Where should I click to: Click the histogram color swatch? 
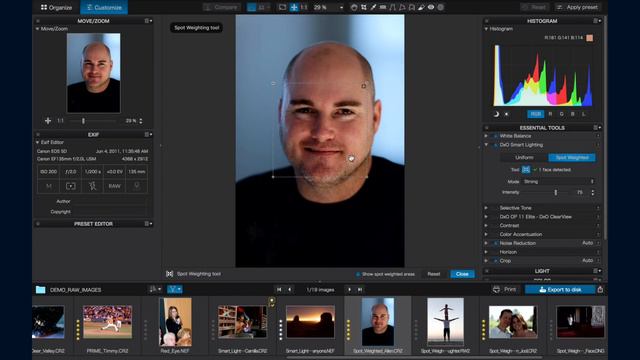coord(589,38)
